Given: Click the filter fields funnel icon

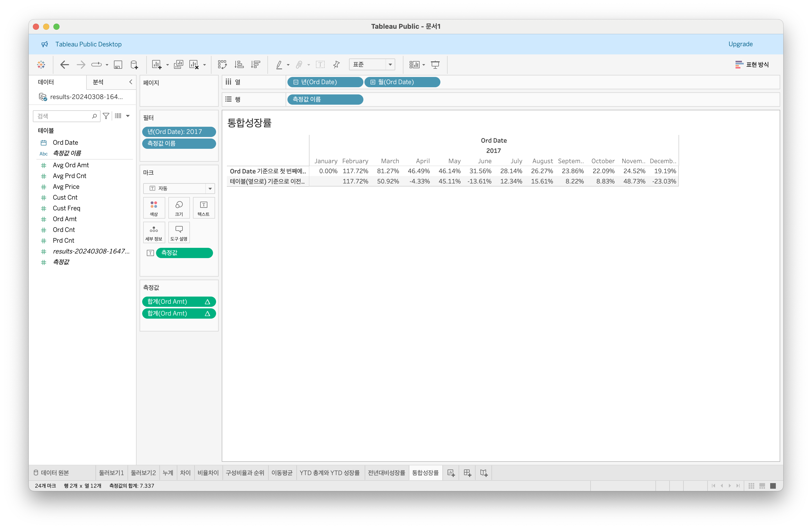Looking at the screenshot, I should [106, 116].
